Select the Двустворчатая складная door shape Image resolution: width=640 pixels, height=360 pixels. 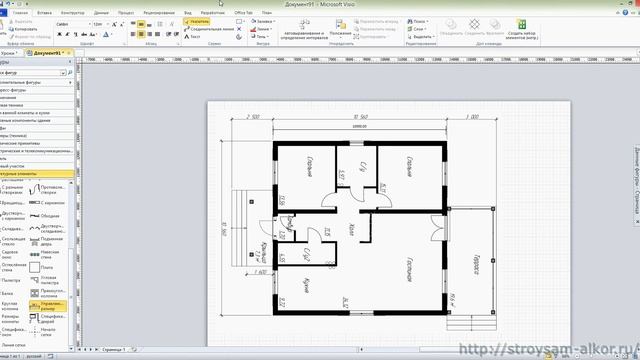[47, 229]
